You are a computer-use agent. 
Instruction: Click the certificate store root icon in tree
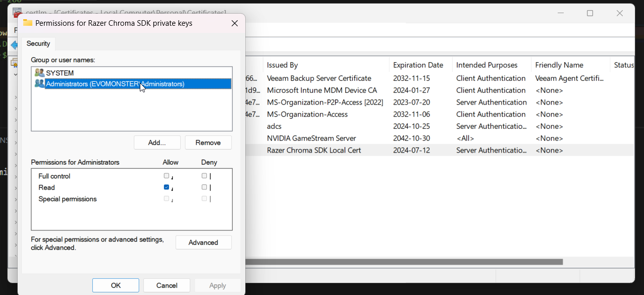14,63
